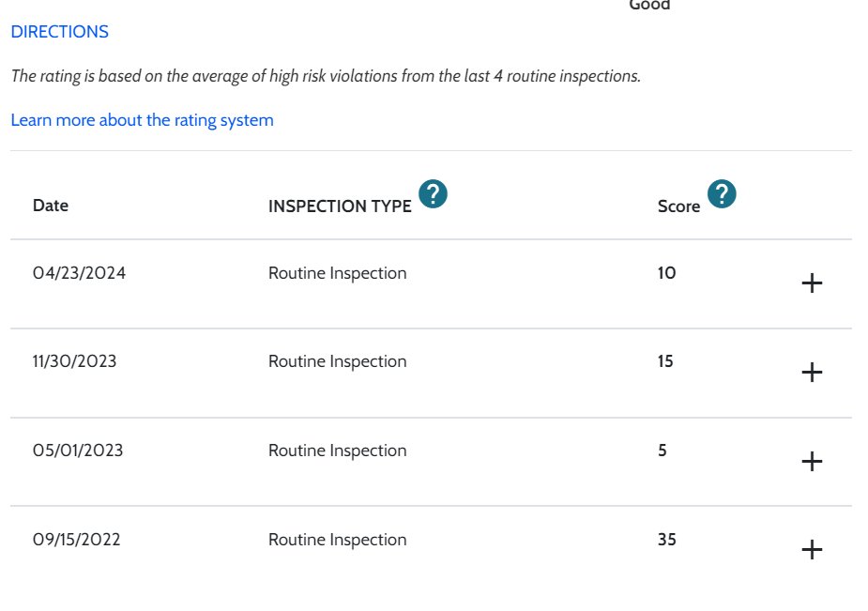Expand the 05/01/2023 inspection plus icon

pyautogui.click(x=812, y=461)
